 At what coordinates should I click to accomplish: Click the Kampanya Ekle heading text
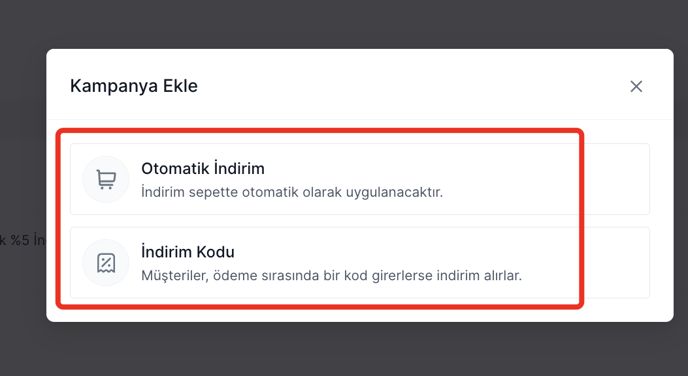134,86
